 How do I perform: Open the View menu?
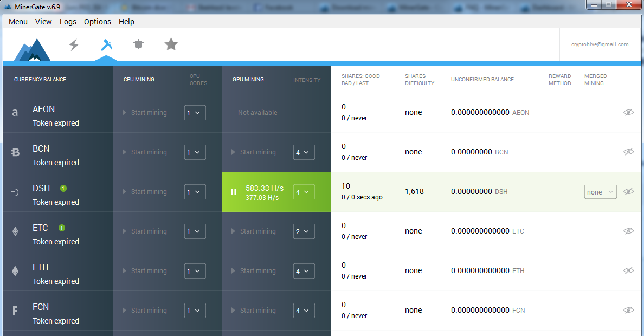coord(43,22)
